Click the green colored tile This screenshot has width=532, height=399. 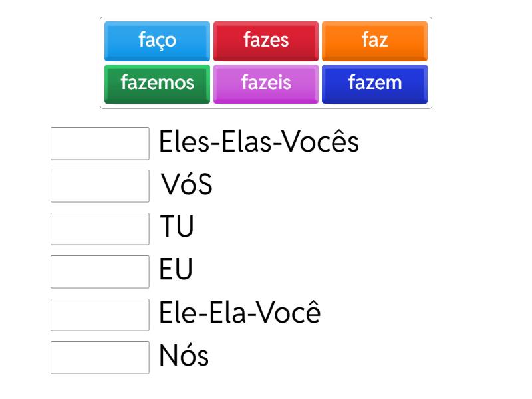click(x=157, y=83)
